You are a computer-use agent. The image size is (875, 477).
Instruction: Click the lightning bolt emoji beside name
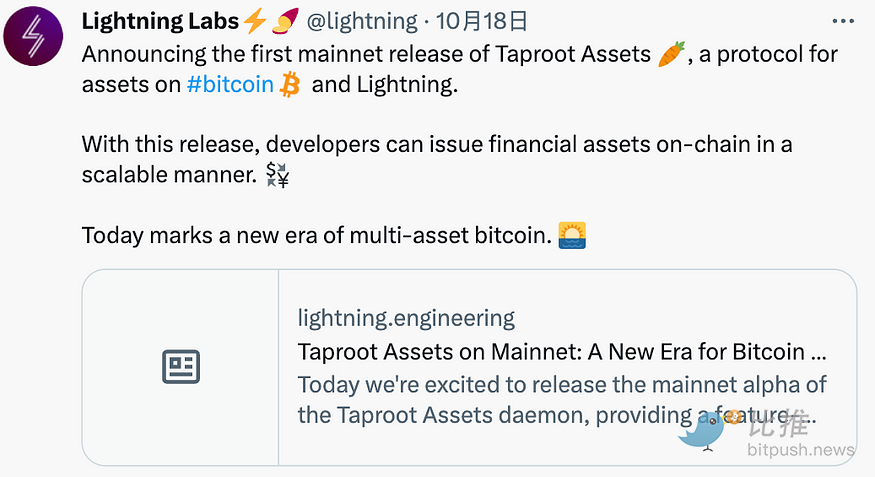click(x=255, y=21)
